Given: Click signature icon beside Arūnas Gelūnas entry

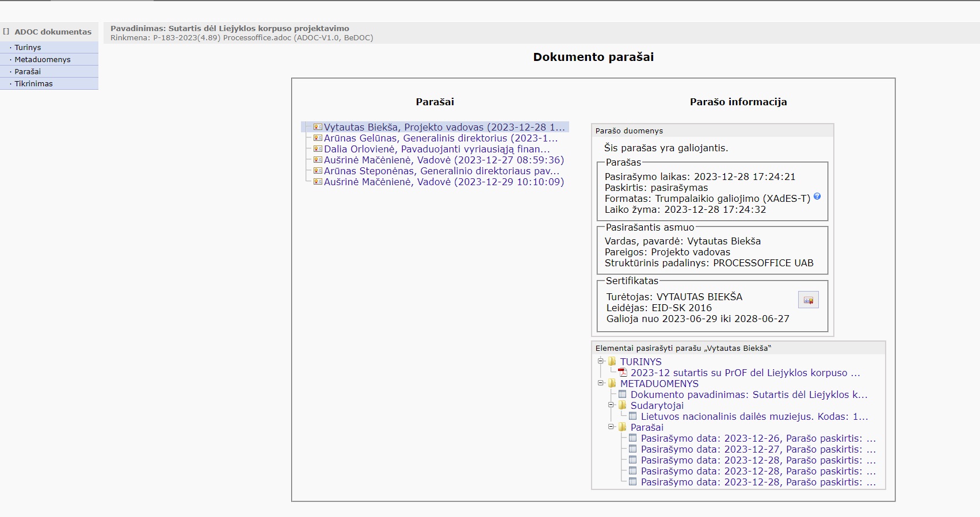Looking at the screenshot, I should 318,138.
